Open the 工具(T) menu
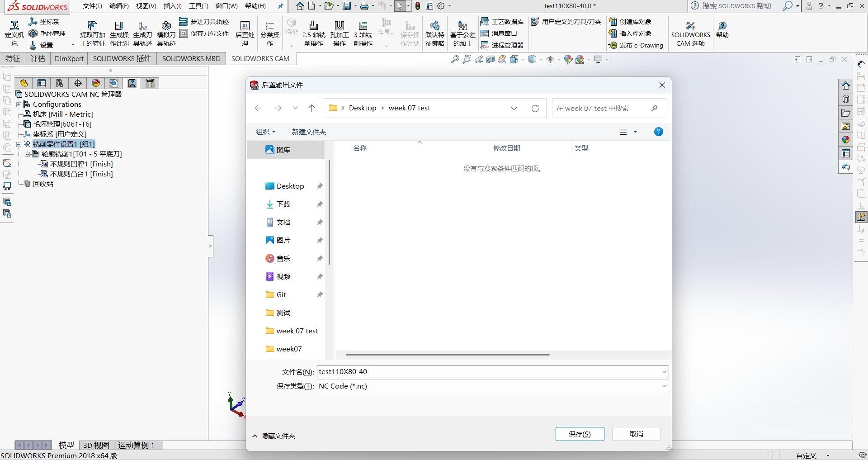868x460 pixels. coord(198,6)
